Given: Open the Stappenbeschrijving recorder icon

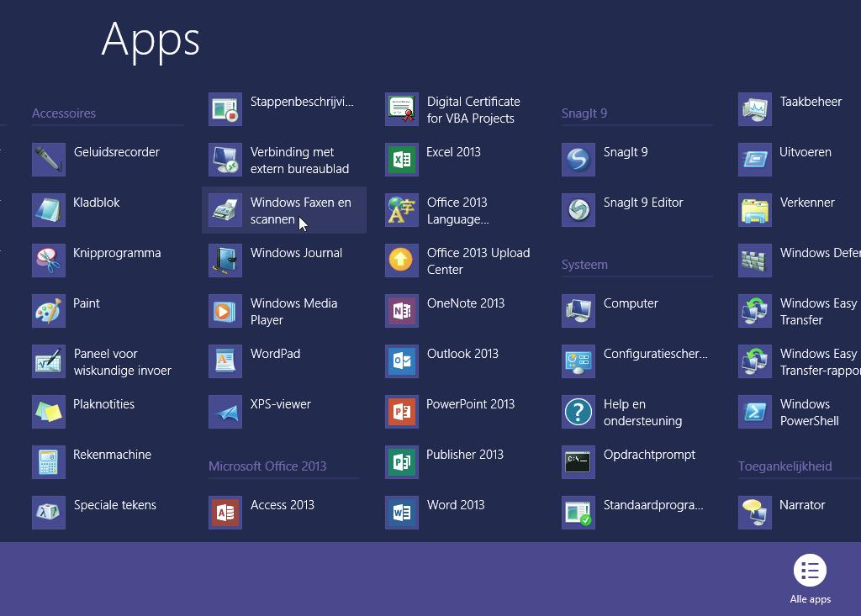Looking at the screenshot, I should tap(225, 109).
